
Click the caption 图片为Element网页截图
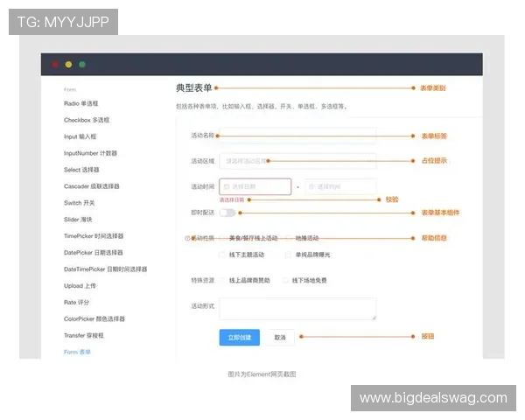(262, 374)
